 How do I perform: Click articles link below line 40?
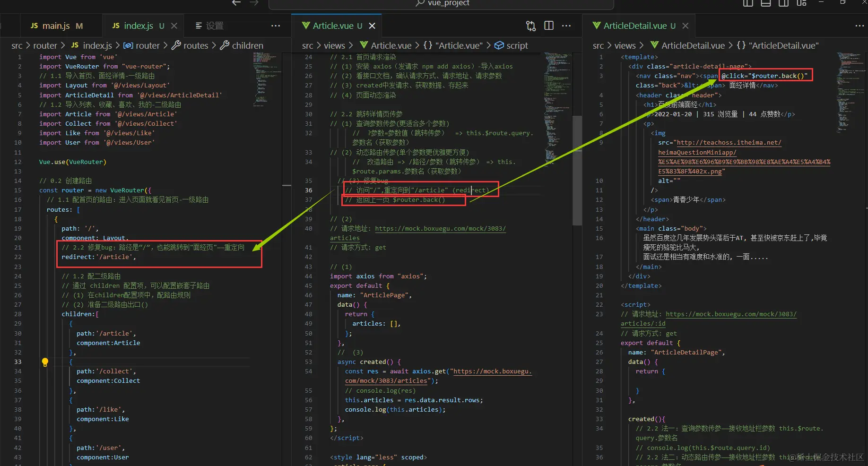click(x=345, y=238)
